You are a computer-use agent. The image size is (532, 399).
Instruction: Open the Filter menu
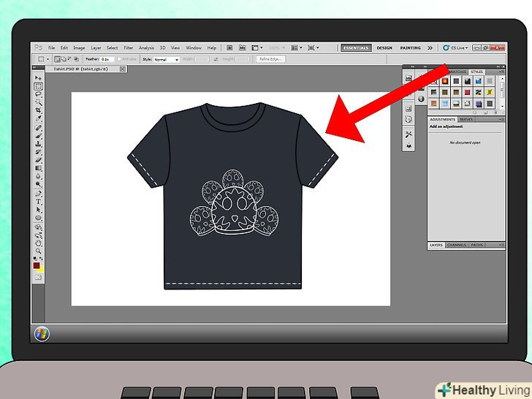pos(129,48)
